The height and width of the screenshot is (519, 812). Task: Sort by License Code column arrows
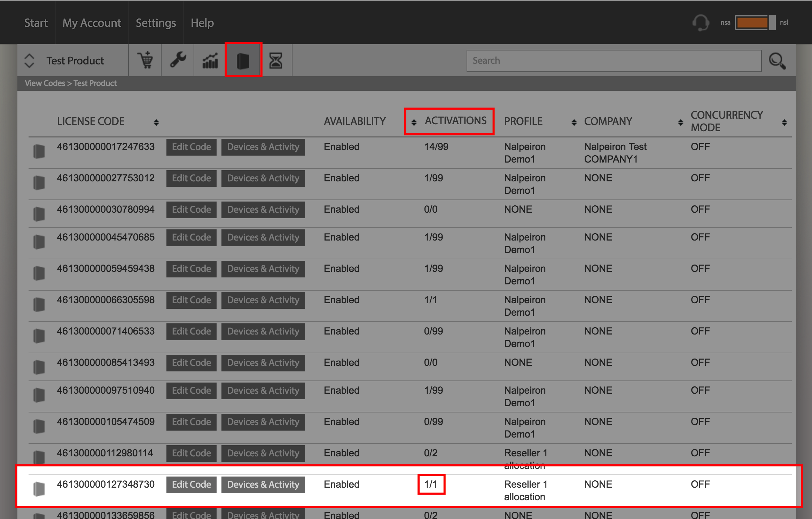[156, 122]
